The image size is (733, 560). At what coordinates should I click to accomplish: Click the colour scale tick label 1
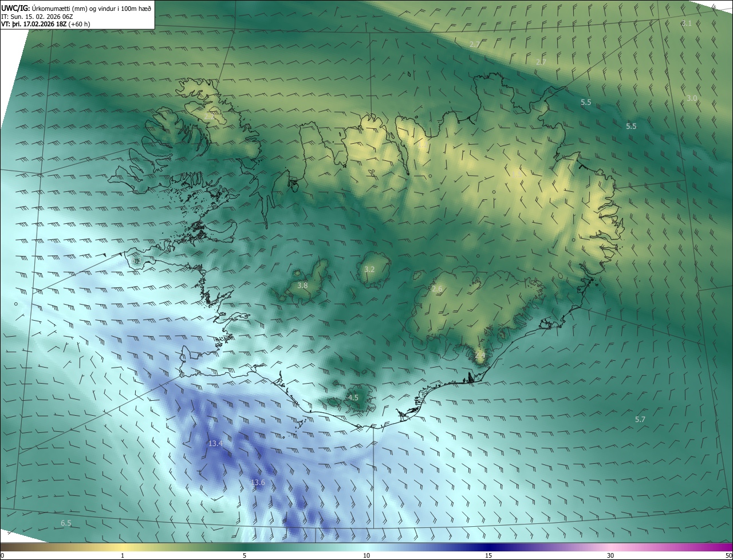[x=123, y=555]
